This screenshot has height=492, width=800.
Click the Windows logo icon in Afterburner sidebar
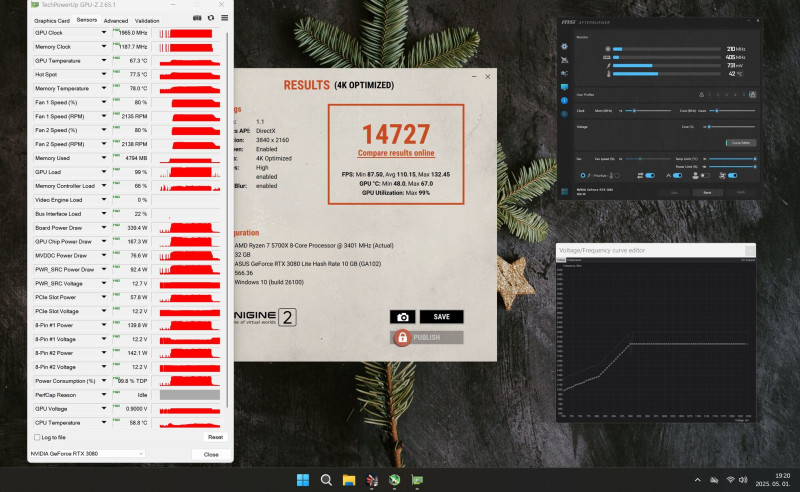(x=564, y=191)
